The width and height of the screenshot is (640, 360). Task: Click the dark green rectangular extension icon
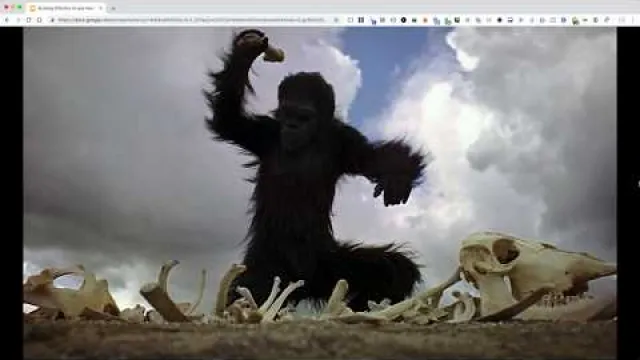(414, 20)
